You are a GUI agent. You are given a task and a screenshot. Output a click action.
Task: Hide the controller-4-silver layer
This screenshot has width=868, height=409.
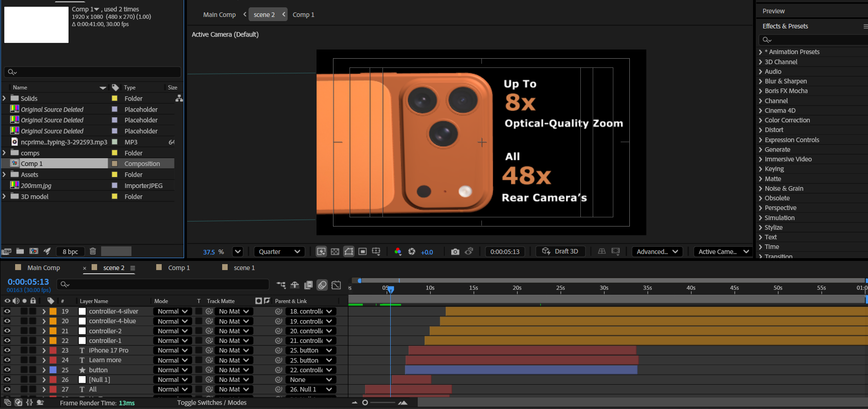(x=7, y=311)
